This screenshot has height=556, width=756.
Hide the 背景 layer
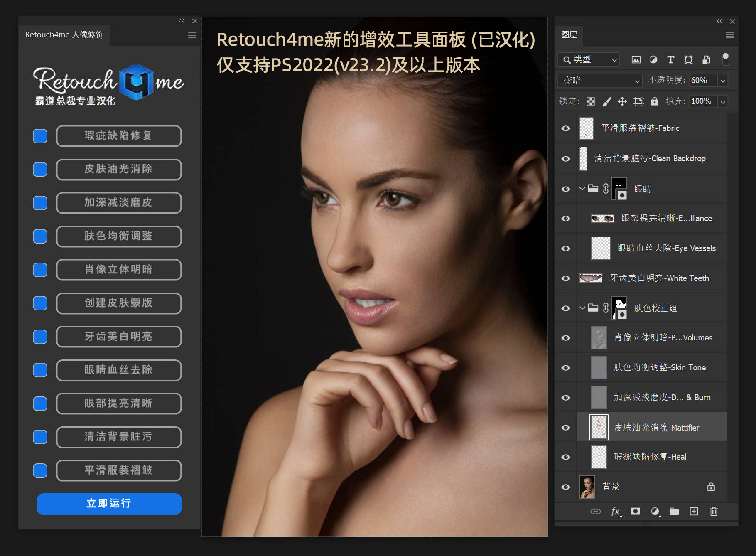click(566, 487)
